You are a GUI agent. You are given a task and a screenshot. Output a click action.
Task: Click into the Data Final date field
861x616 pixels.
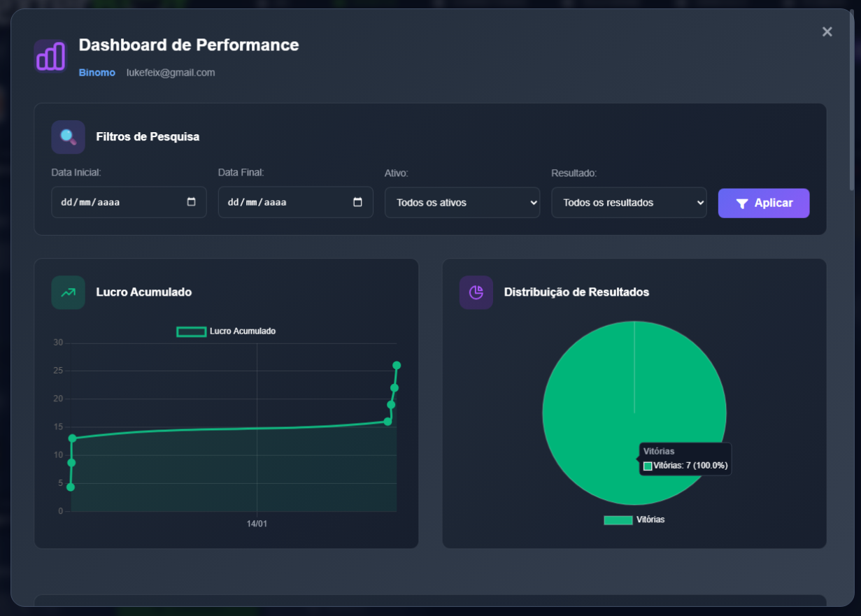[x=278, y=202]
